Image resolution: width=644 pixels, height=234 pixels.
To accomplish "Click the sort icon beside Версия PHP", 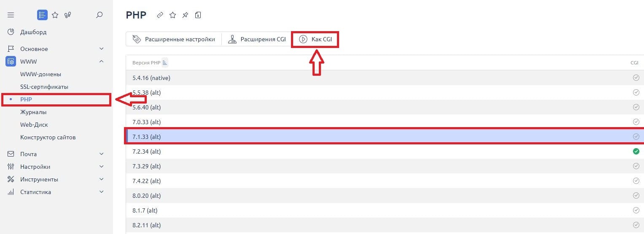I will click(165, 63).
